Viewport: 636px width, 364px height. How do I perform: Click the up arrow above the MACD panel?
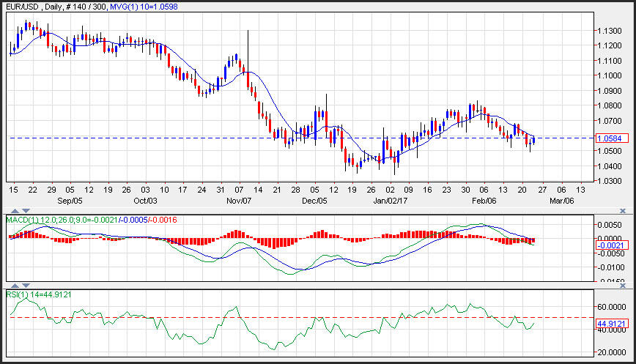(x=14, y=211)
